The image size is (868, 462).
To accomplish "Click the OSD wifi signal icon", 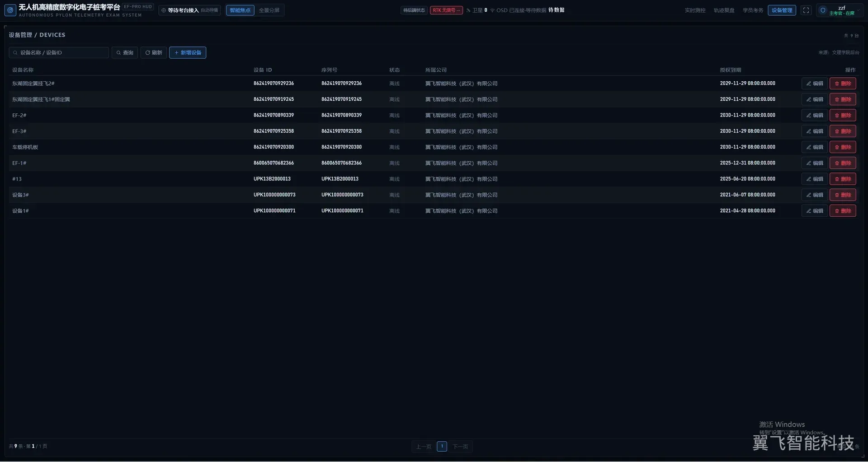I will pos(492,10).
